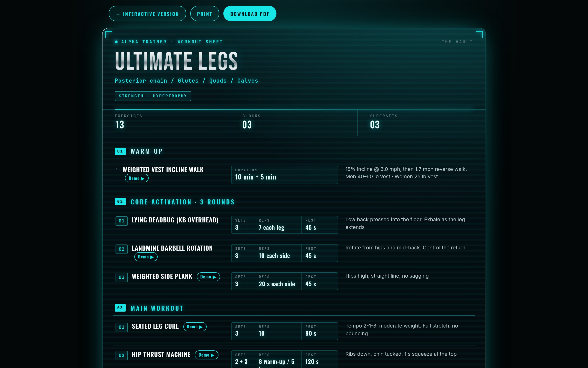Open the Hip Thrust Machine demo

(207, 355)
